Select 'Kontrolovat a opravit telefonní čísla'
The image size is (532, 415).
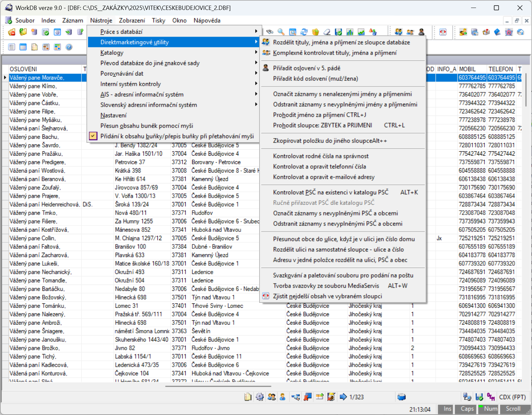click(x=343, y=166)
